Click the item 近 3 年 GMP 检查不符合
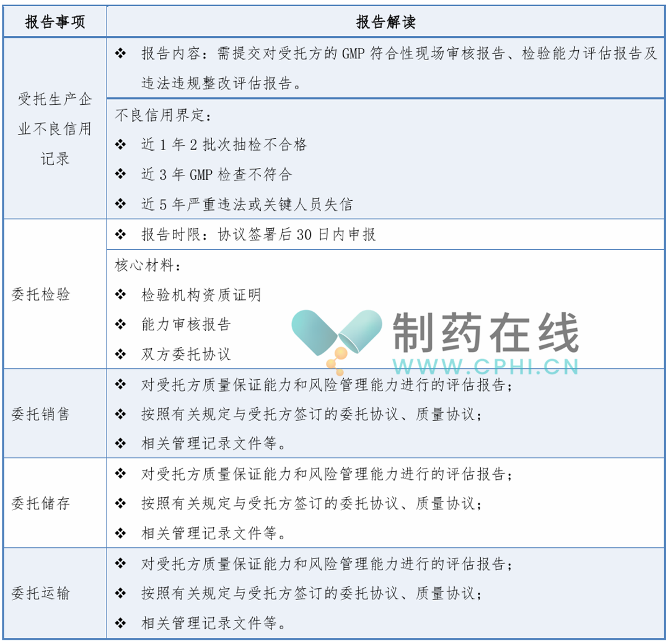 point(216,174)
